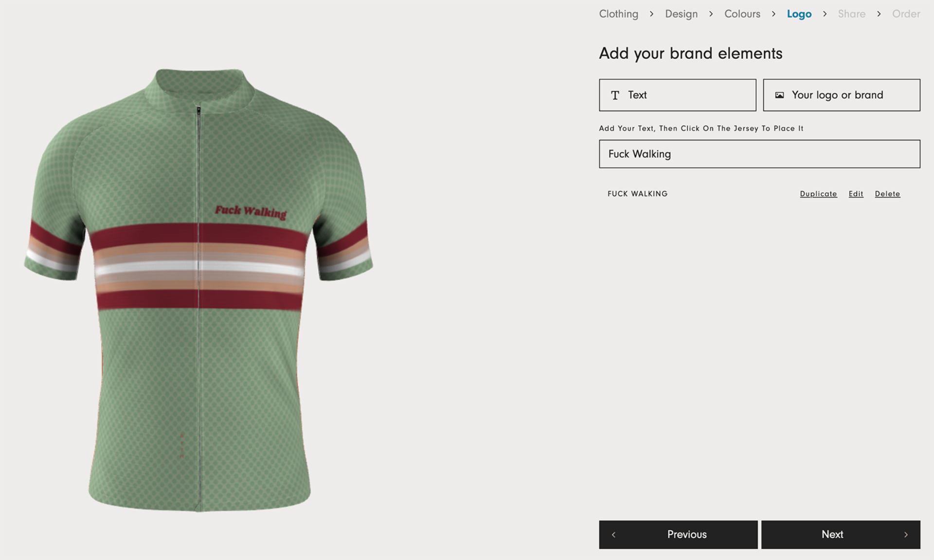This screenshot has height=560, width=934.
Task: Focus the jersey text input field
Action: click(759, 154)
